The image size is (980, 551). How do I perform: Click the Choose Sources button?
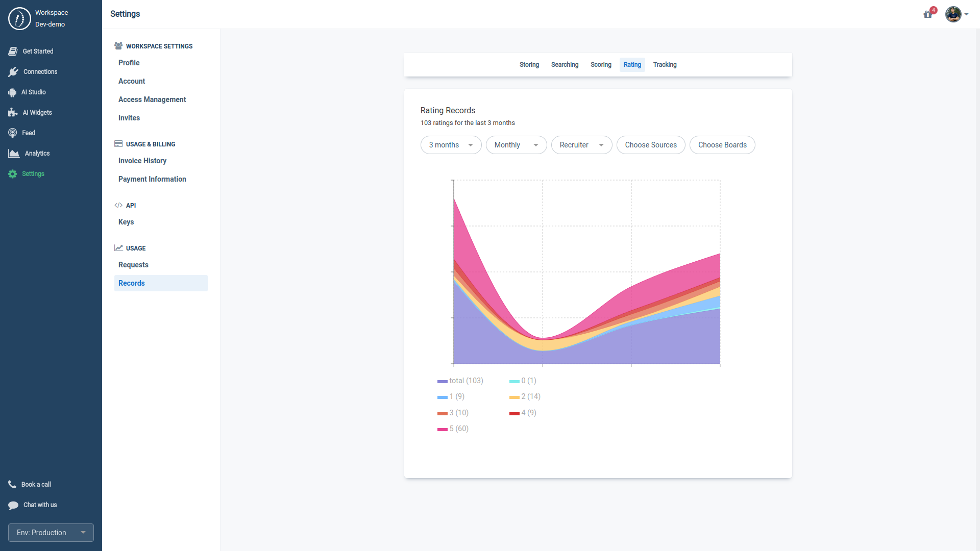tap(651, 145)
